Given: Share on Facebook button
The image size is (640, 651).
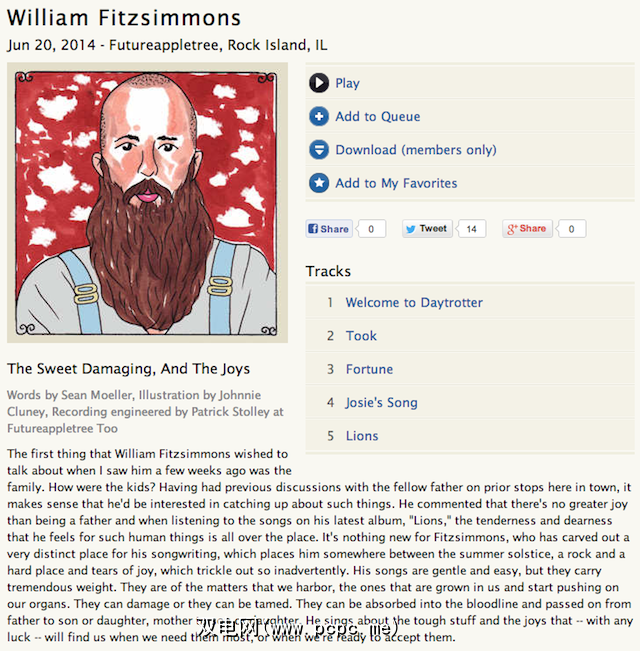Looking at the screenshot, I should click(x=329, y=229).
